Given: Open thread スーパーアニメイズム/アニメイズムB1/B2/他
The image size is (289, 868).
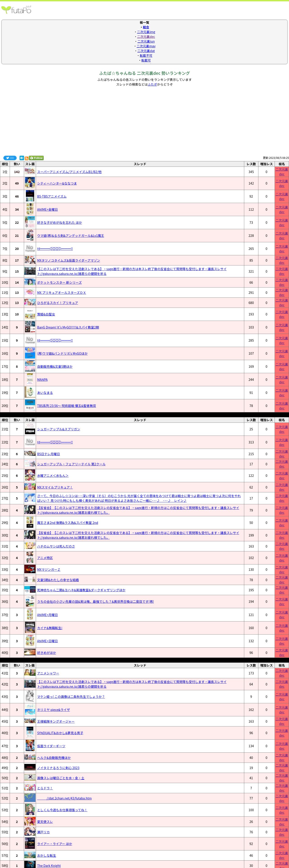Looking at the screenshot, I should point(69,172).
